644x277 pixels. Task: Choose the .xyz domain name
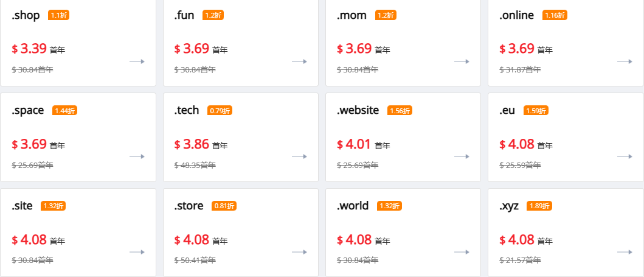[509, 206]
